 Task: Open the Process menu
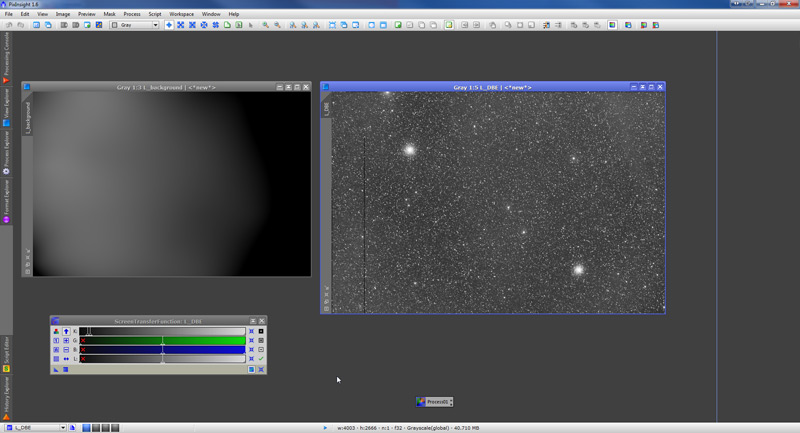click(131, 14)
